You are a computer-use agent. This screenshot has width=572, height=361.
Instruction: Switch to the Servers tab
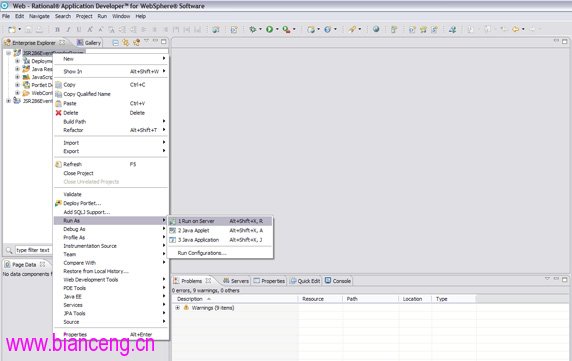[236, 281]
